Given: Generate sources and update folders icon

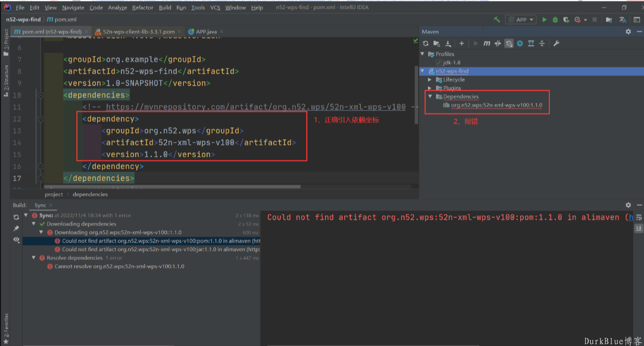Looking at the screenshot, I should point(436,43).
